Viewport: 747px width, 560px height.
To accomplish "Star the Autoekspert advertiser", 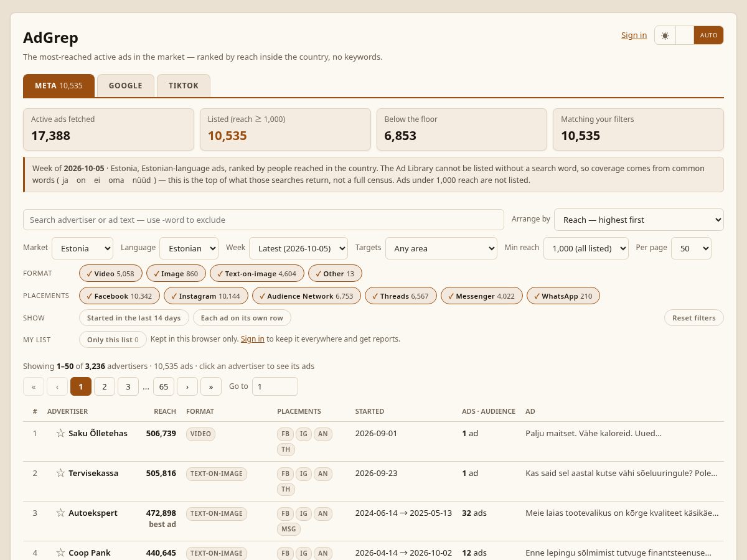I will 60,513.
